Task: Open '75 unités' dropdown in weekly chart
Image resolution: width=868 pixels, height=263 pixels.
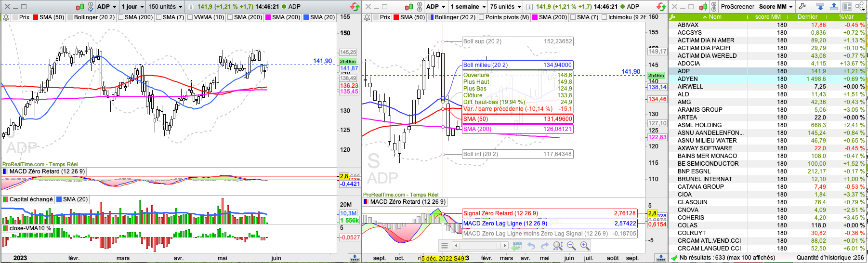Action: (x=505, y=7)
